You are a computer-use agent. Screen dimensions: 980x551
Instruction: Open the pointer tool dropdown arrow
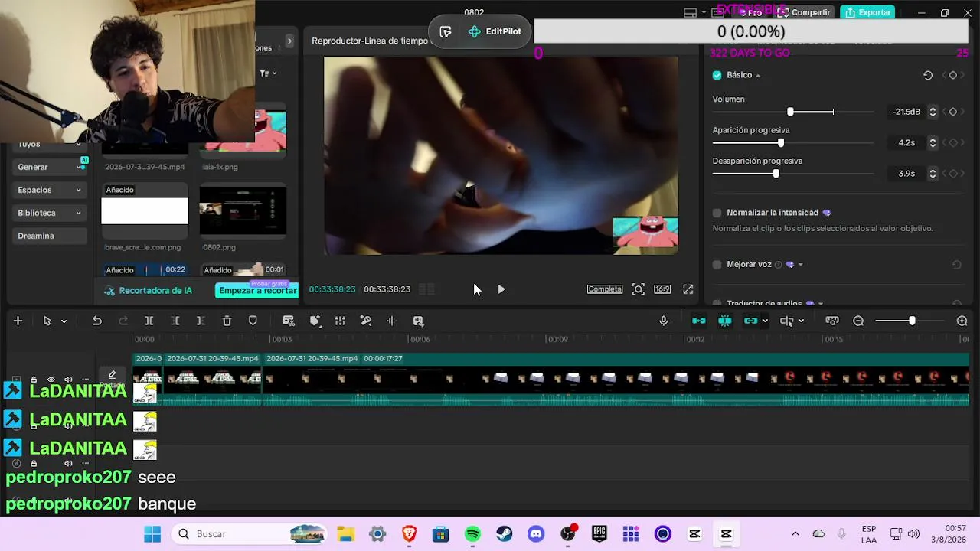click(64, 321)
